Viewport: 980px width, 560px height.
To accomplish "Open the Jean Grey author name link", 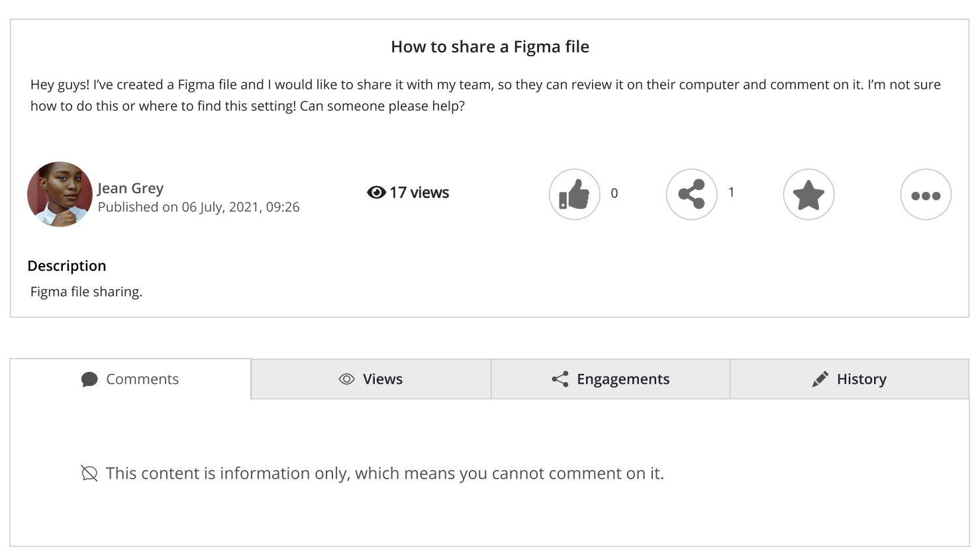I will coord(130,189).
